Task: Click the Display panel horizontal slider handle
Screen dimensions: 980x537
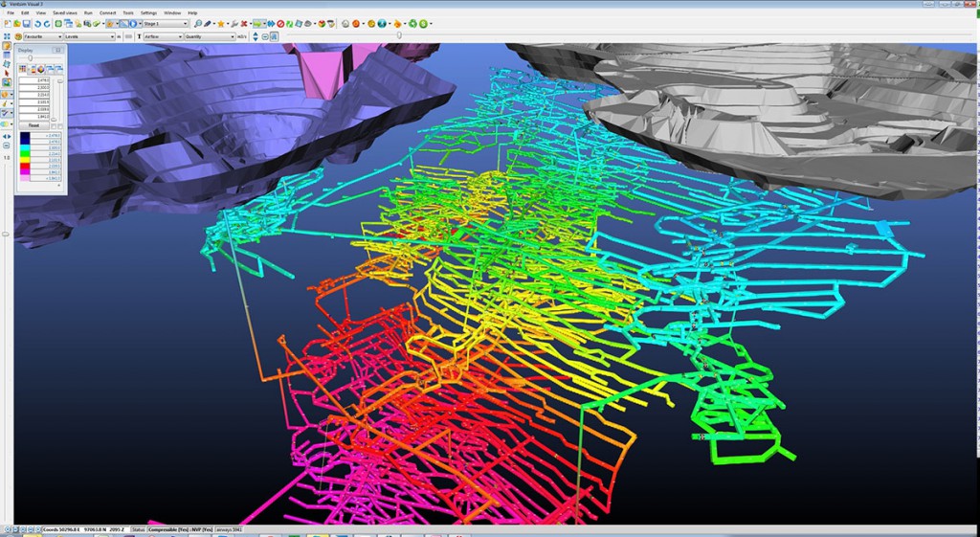Action: 31,58
